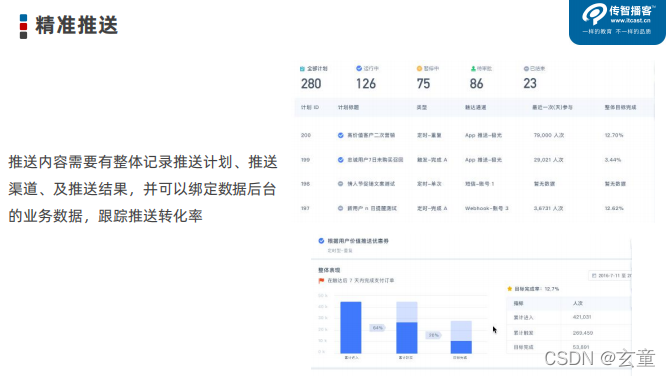Click the calendar icon in the 2016-7-11 date box
Screen dimensions: 671x377
[594, 276]
